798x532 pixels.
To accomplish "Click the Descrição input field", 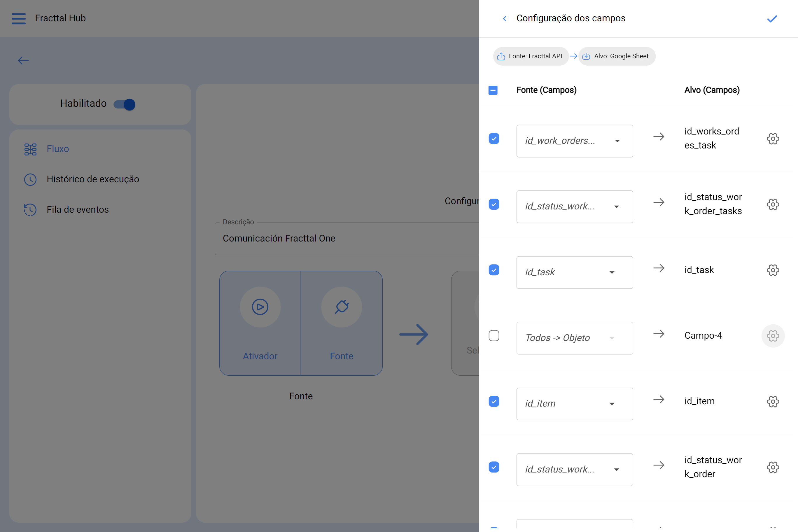I will (x=347, y=239).
